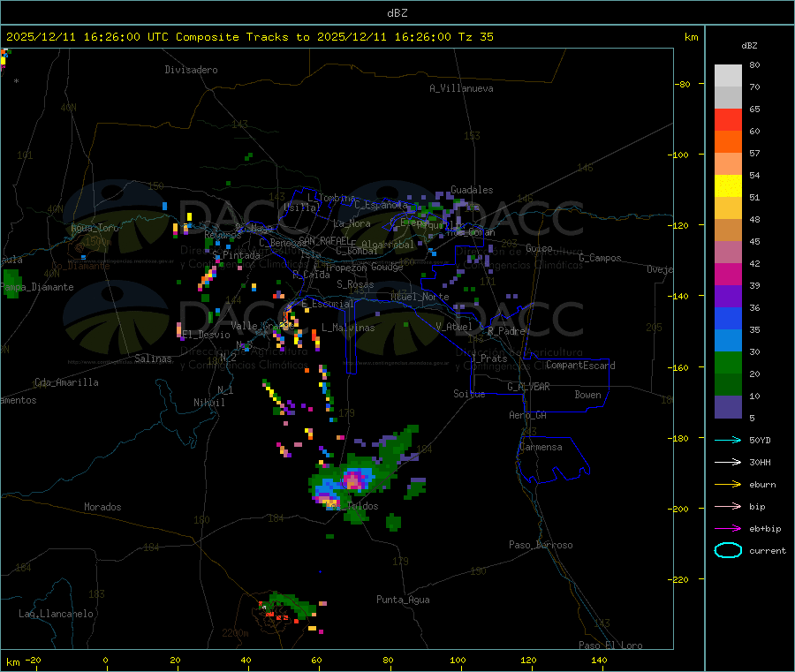Image resolution: width=795 pixels, height=672 pixels.
Task: Click the 'Cda_Amarilla' map label
Action: click(x=66, y=382)
